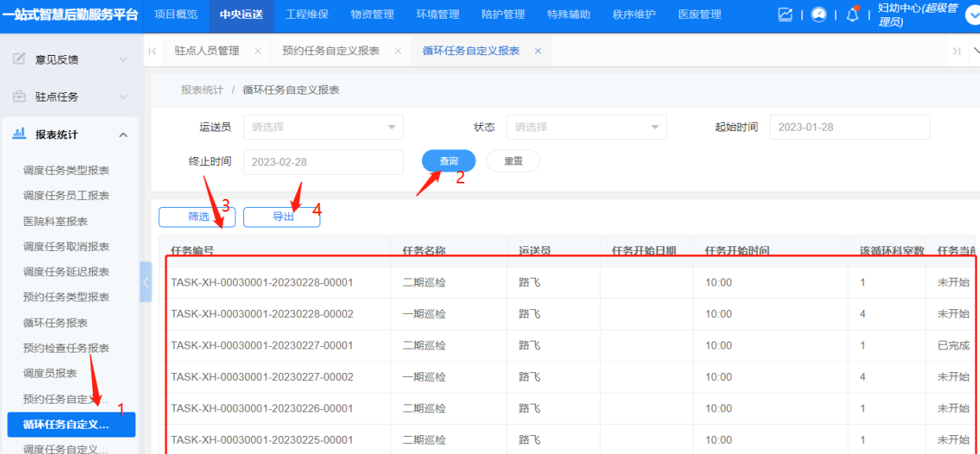Viewport: 980px width, 454px height.
Task: Click the 筛选 filter button
Action: click(x=198, y=216)
